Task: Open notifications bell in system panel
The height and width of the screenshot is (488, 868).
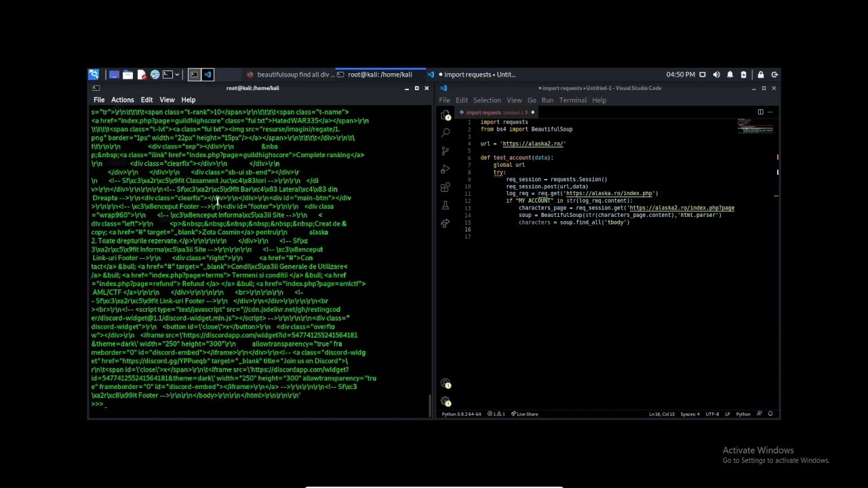Action: coord(730,75)
